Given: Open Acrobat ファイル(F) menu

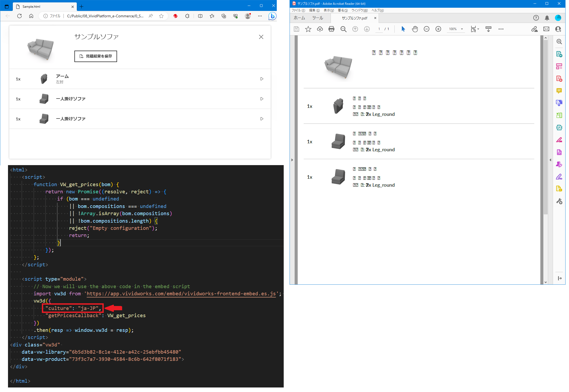Looking at the screenshot, I should pyautogui.click(x=298, y=10).
